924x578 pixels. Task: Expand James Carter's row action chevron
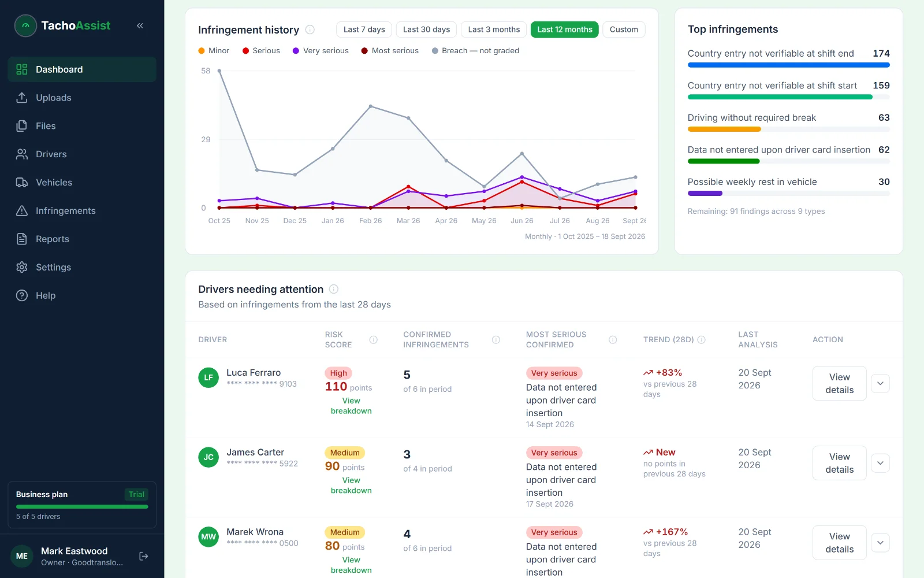pyautogui.click(x=880, y=463)
